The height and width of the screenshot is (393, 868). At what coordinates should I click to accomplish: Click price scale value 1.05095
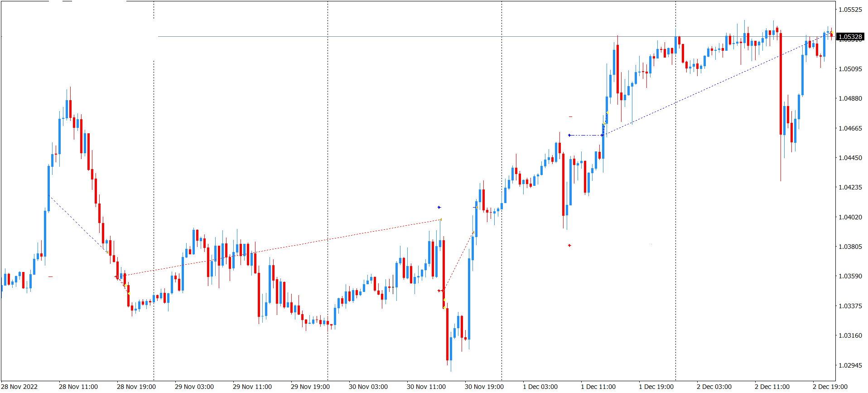click(850, 69)
